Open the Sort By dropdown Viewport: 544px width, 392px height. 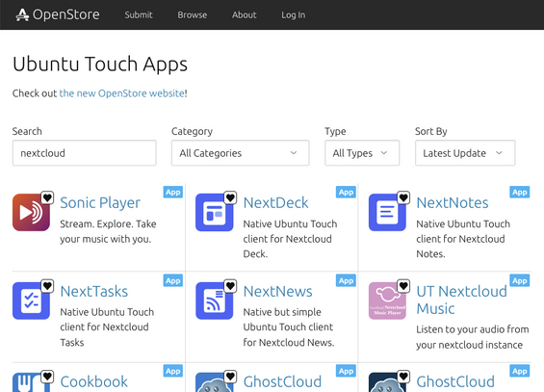coord(465,153)
